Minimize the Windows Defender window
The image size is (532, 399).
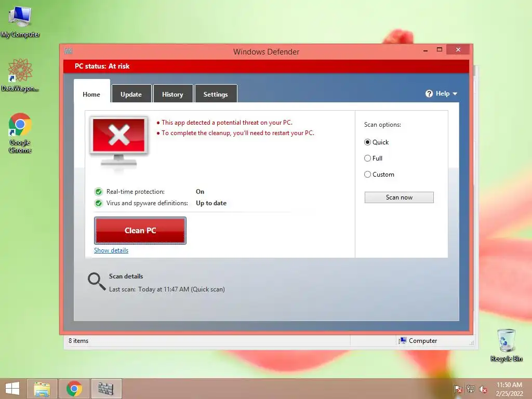pyautogui.click(x=425, y=50)
